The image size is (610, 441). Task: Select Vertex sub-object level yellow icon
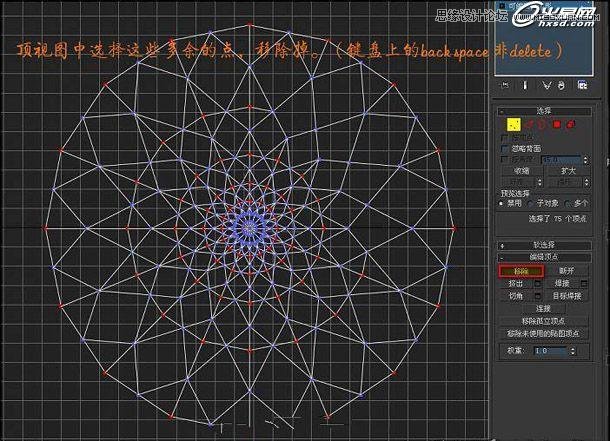point(514,124)
